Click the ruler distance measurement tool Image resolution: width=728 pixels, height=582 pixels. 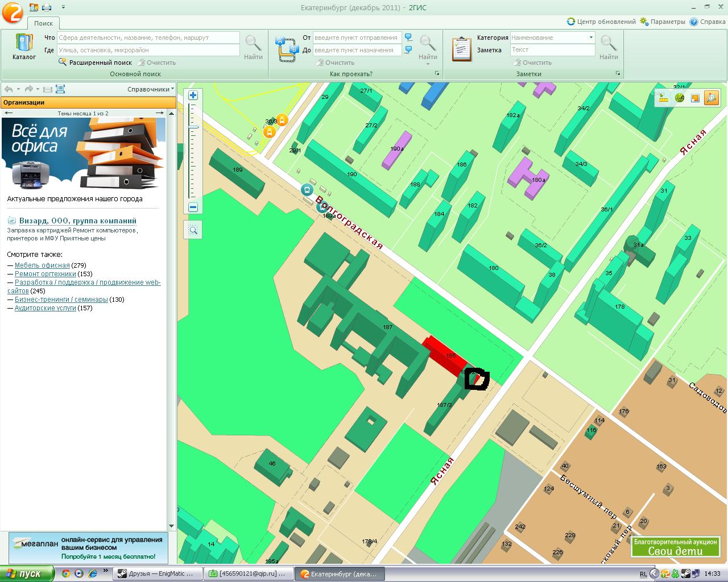[x=662, y=98]
